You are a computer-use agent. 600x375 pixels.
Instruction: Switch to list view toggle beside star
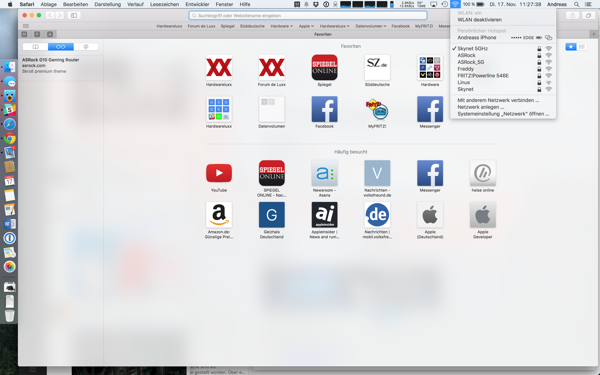[582, 47]
